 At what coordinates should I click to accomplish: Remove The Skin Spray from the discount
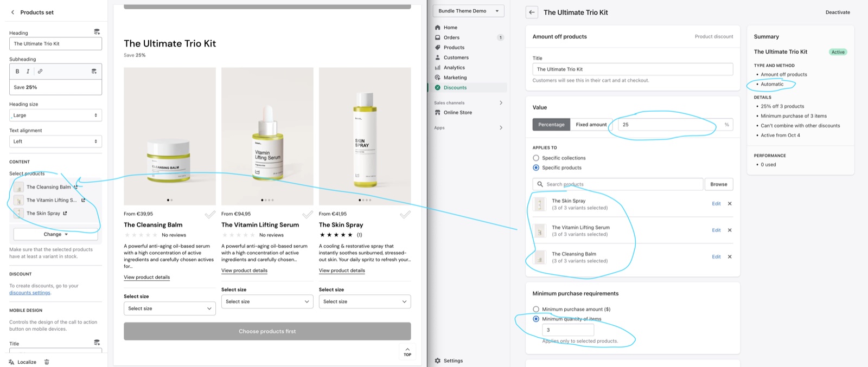click(730, 204)
